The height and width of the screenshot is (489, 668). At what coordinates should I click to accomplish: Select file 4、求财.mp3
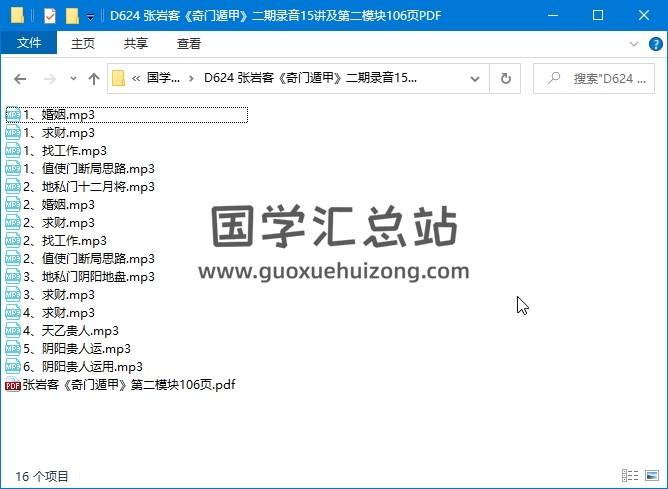point(59,313)
